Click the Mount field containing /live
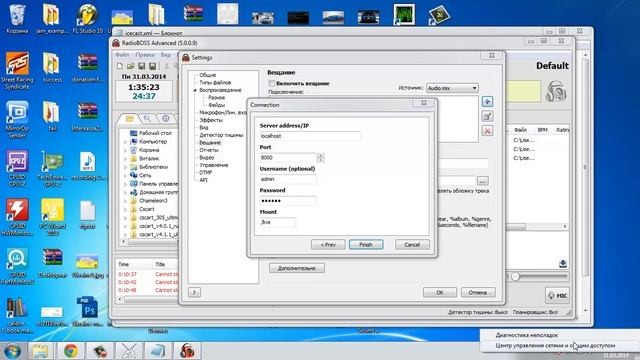This screenshot has height=360, width=640. coord(278,222)
